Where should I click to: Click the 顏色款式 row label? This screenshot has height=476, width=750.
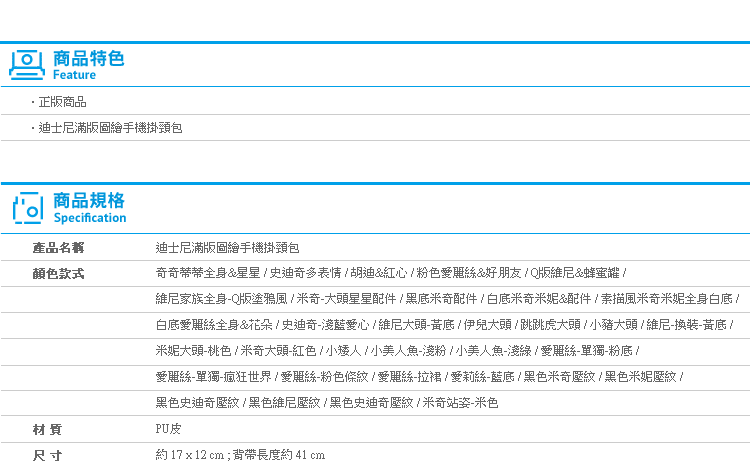point(58,274)
